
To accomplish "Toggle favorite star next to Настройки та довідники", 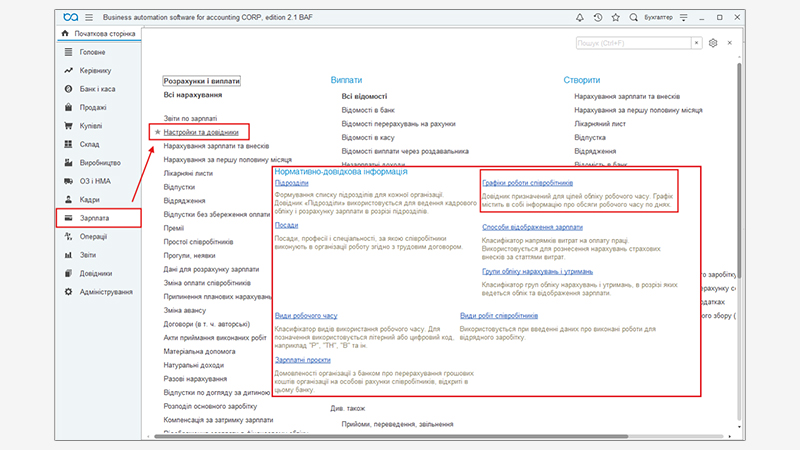I will (156, 132).
